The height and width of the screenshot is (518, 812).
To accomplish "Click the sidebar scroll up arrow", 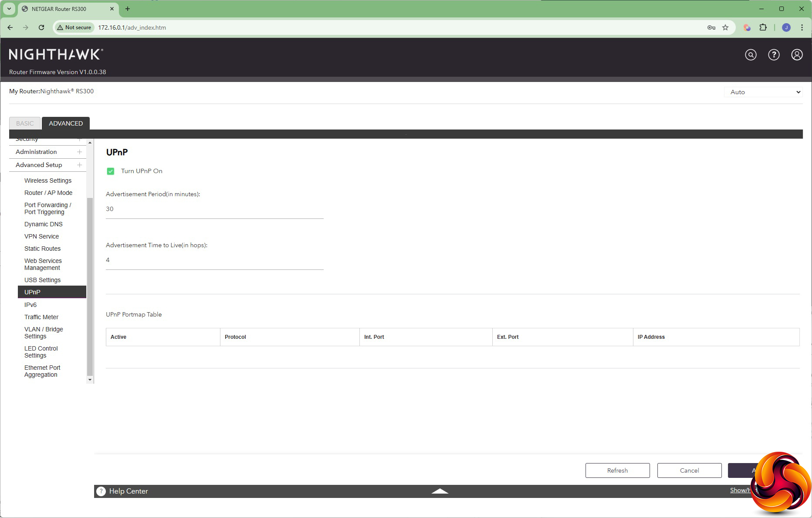I will coord(90,143).
